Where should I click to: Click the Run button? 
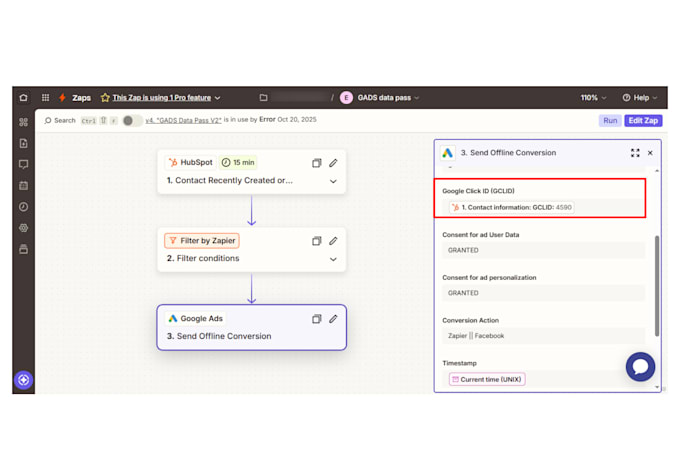coord(610,121)
